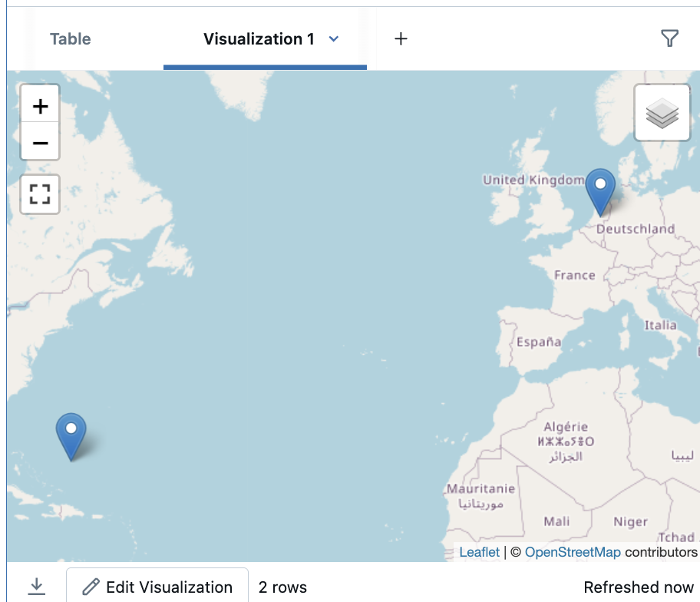
Task: Click the Refreshed now status text
Action: [x=638, y=587]
